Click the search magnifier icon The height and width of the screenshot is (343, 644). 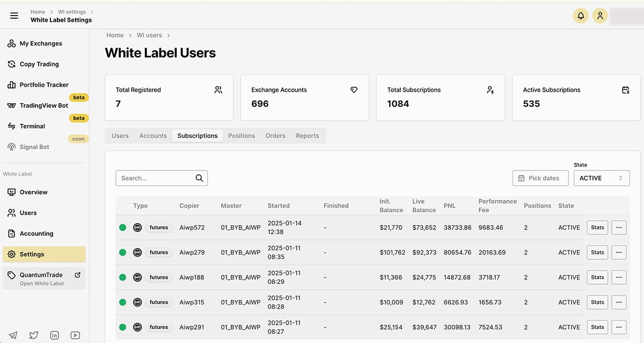pyautogui.click(x=199, y=178)
